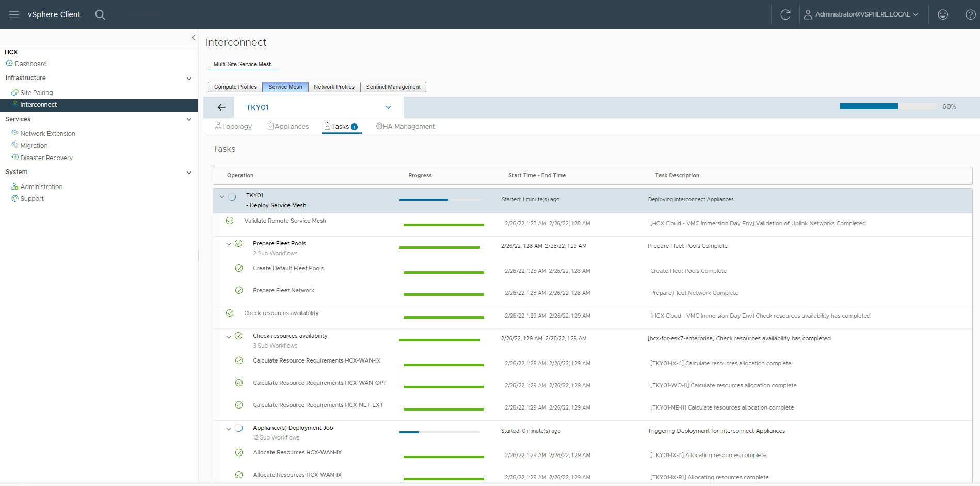Screen dimensions: 980x486
Task: Open the Appliances tab
Action: pos(288,126)
